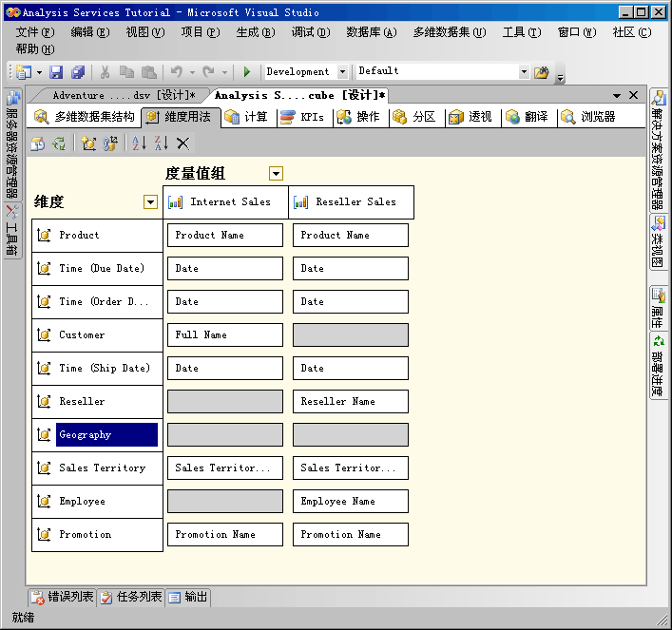Start debugging with green play icon
This screenshot has height=630, width=672.
247,72
